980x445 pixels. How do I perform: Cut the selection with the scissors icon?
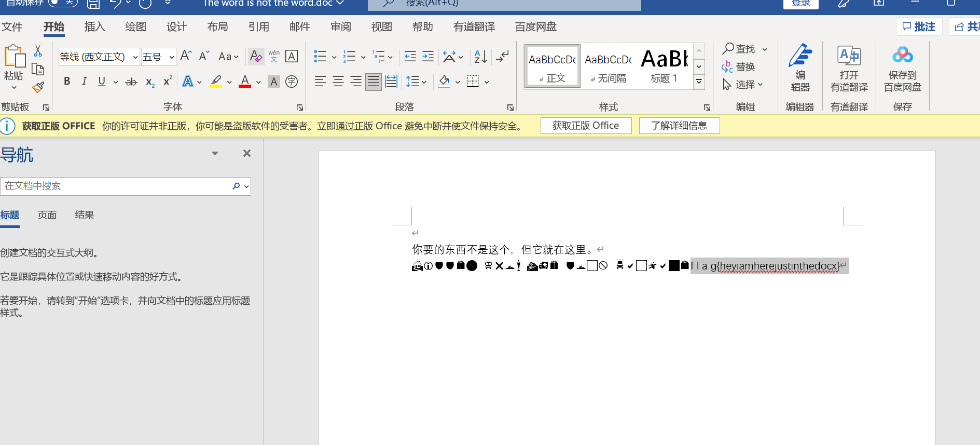click(38, 51)
